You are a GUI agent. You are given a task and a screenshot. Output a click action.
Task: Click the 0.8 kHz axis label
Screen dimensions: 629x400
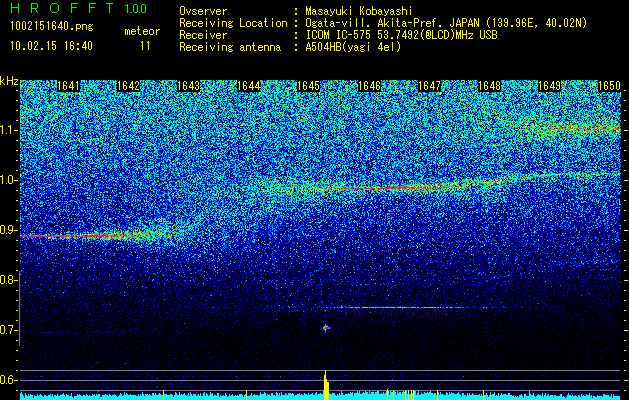click(7, 280)
